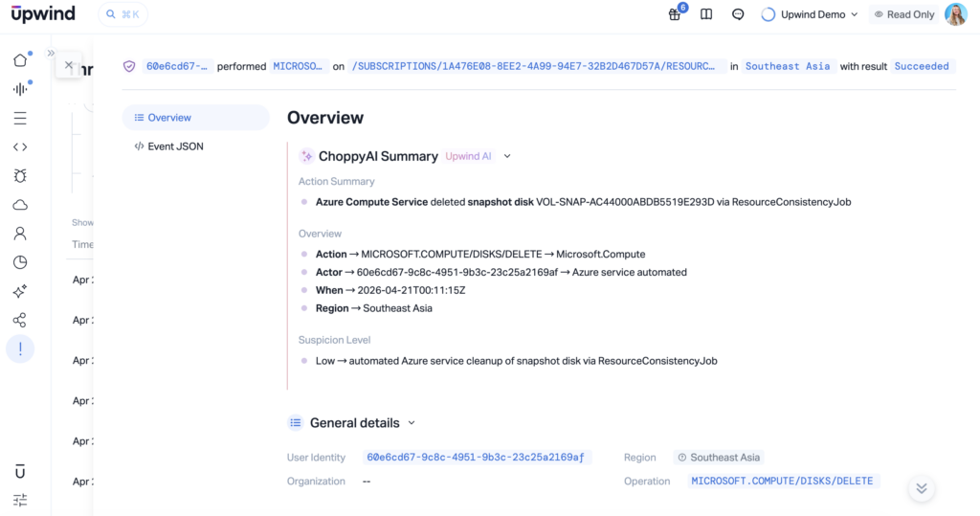980x516 pixels.
Task: Open the book documentation icon
Action: point(706,14)
